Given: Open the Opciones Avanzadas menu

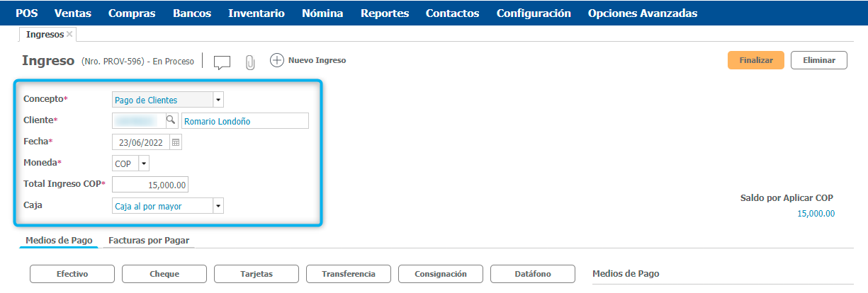Looking at the screenshot, I should point(642,13).
